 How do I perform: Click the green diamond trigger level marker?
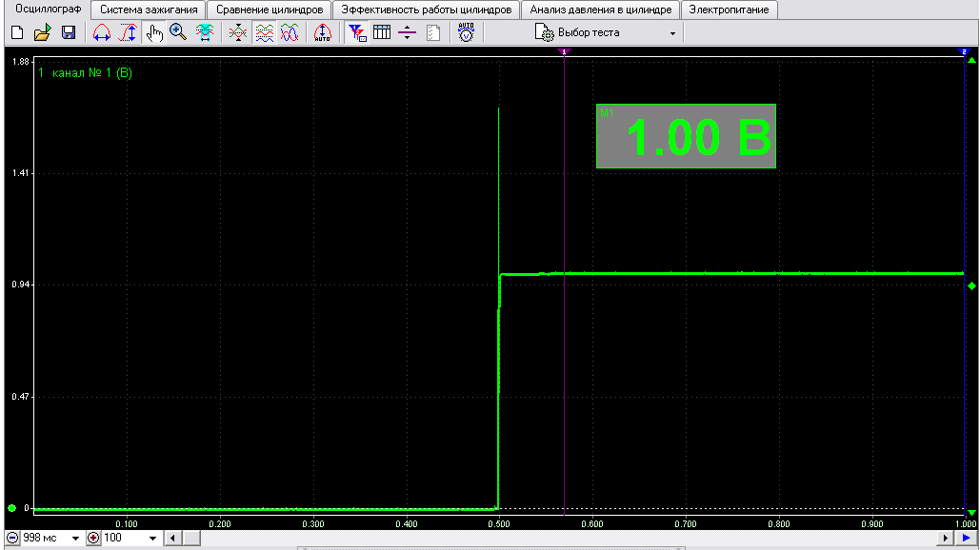click(971, 285)
